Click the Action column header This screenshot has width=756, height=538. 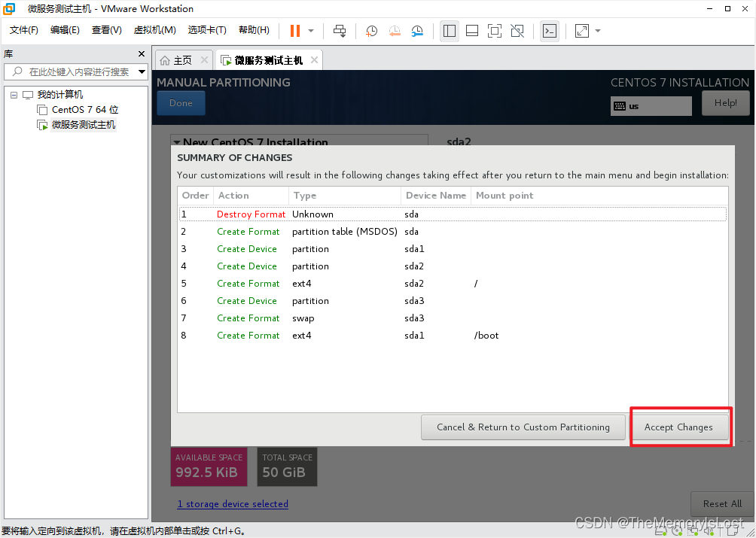pos(251,196)
